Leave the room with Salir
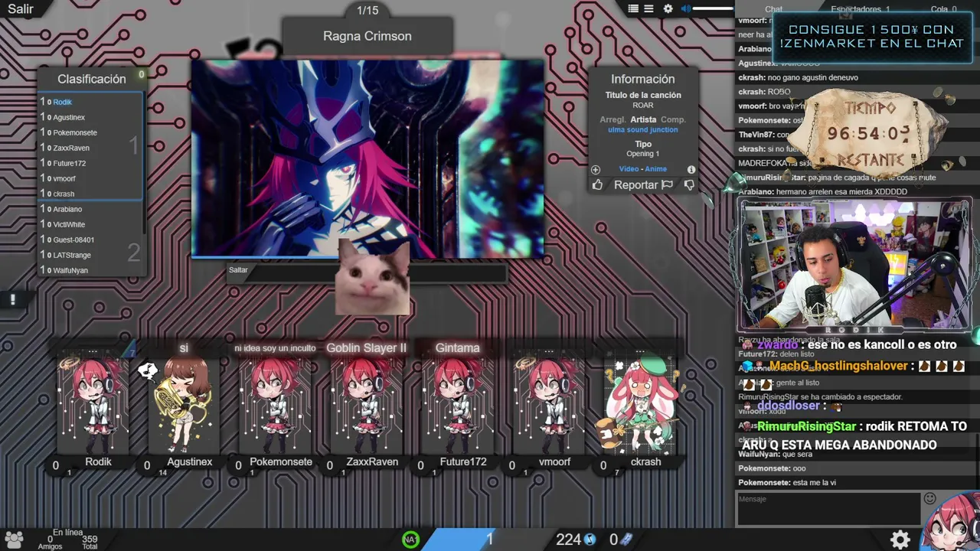The image size is (980, 551). pos(21,9)
